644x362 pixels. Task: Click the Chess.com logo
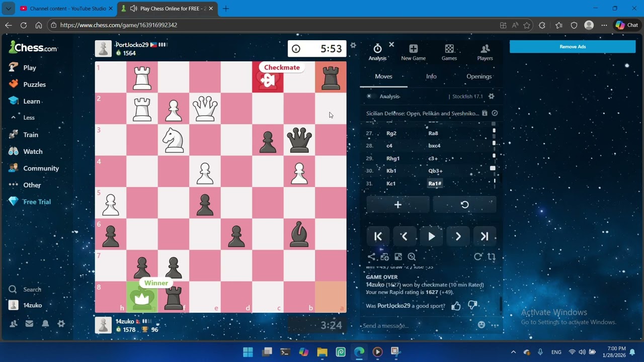tap(33, 48)
